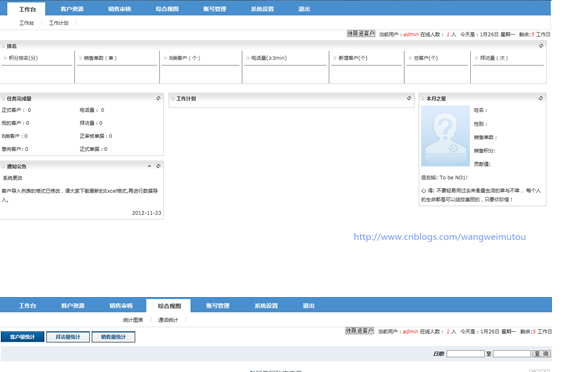The image size is (565, 372).
Task: Click the placeholder avatar in 本月之星 panel
Action: [x=445, y=136]
